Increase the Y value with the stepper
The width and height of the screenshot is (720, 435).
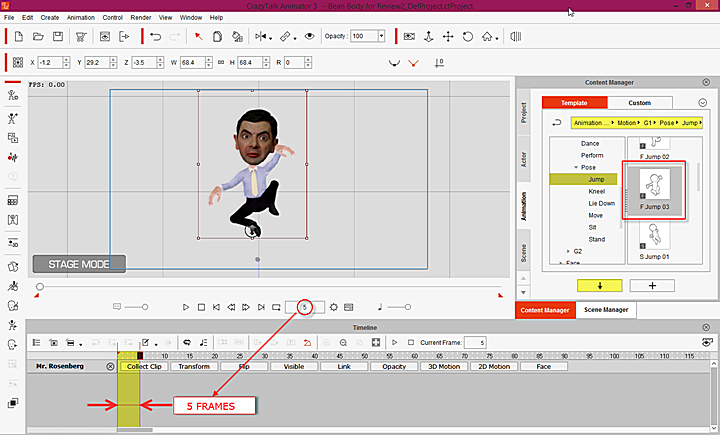click(x=113, y=60)
